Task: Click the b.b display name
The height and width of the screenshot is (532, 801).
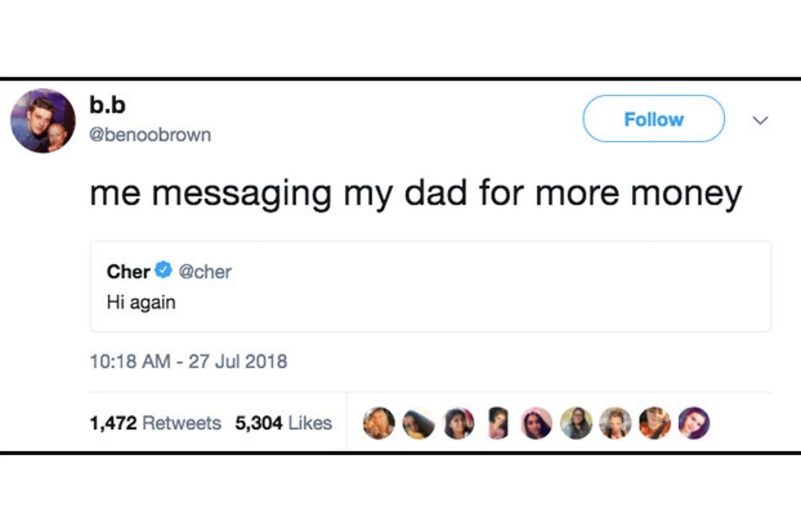Action: (x=107, y=105)
